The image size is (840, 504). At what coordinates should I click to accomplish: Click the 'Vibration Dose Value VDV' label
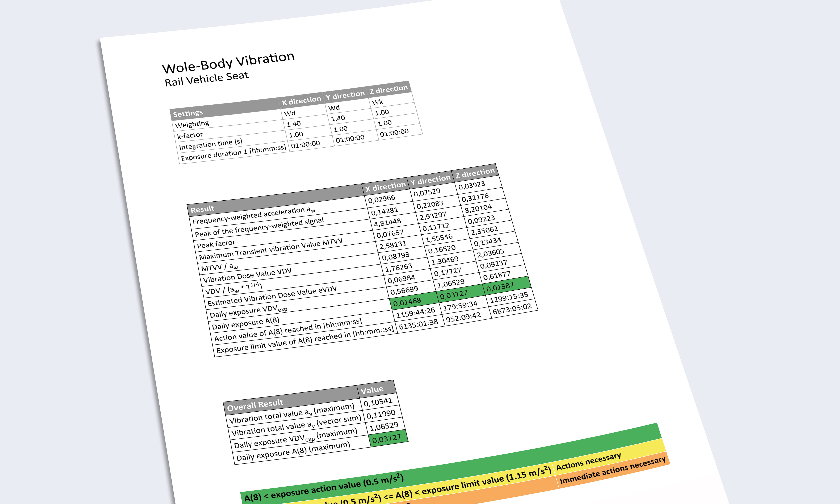click(x=247, y=276)
